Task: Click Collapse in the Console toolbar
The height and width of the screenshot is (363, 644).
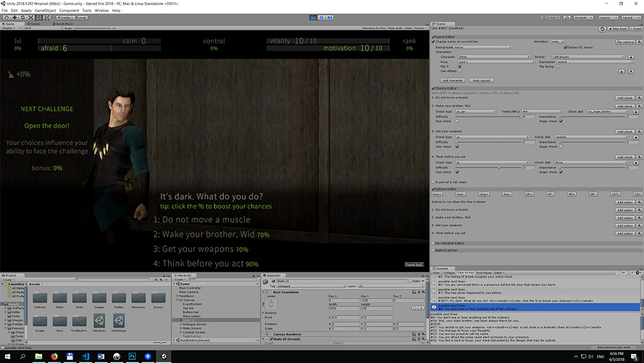Action: point(449,272)
